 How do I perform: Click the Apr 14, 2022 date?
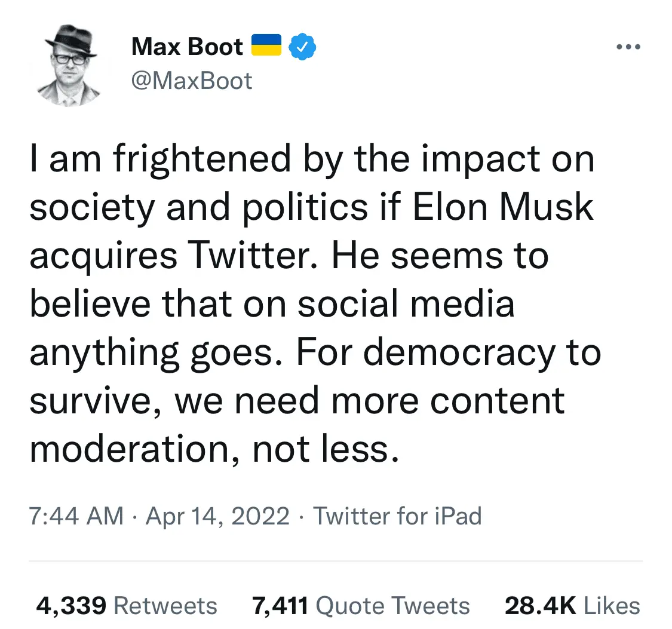click(217, 516)
